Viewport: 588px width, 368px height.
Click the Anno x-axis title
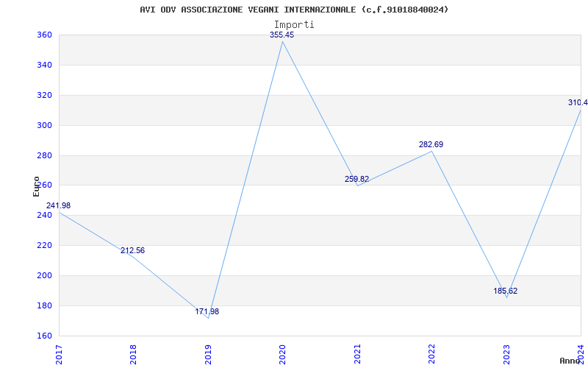[570, 361]
